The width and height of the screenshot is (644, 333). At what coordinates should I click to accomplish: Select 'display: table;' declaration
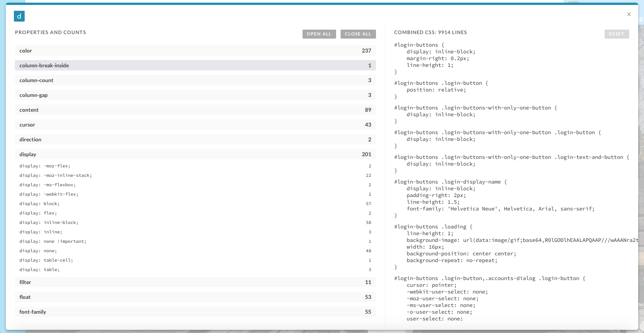39,270
